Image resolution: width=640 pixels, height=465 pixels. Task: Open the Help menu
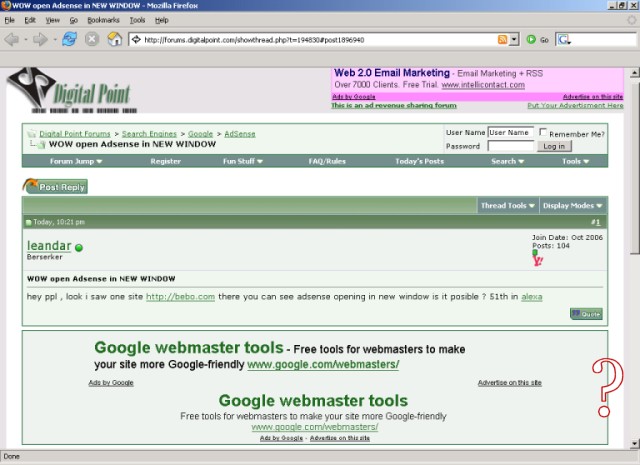pos(162,20)
